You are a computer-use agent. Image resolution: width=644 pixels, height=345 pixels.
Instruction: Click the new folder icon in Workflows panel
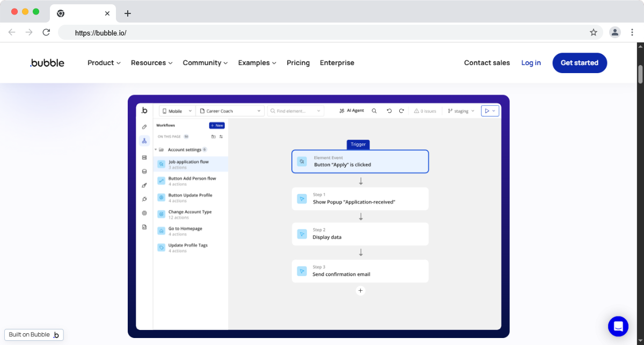click(x=214, y=136)
